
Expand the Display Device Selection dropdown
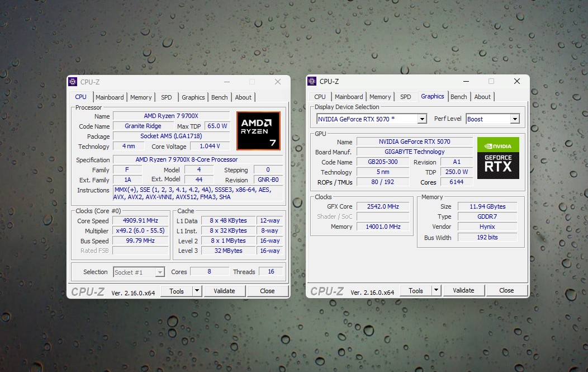422,119
